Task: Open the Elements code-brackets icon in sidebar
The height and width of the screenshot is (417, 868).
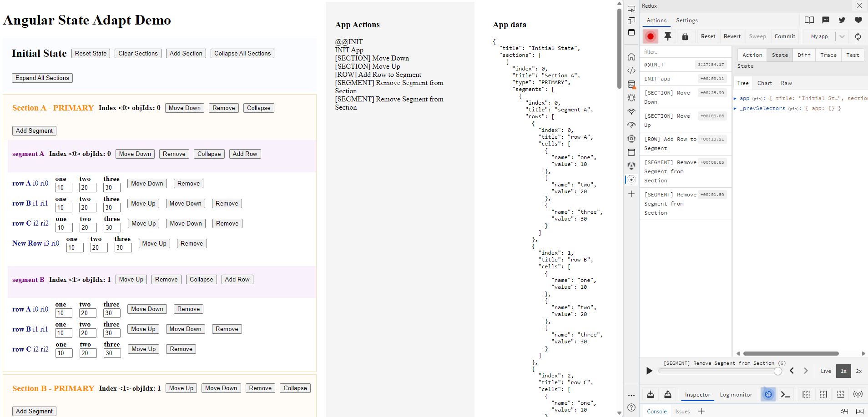Action: click(631, 70)
